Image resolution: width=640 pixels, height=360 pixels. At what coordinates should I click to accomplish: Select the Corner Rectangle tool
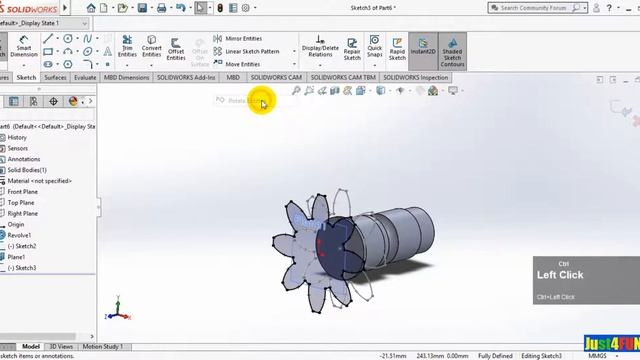tap(48, 52)
